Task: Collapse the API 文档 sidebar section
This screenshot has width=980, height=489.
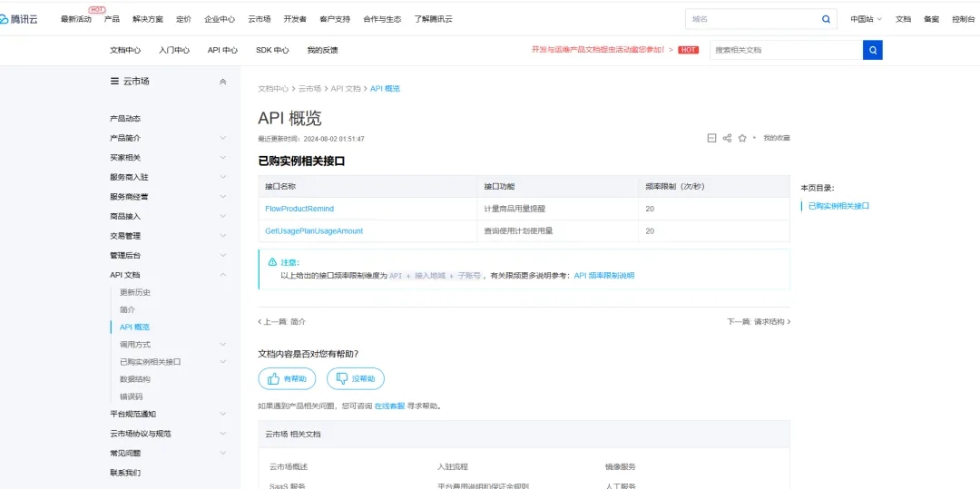Action: point(223,275)
